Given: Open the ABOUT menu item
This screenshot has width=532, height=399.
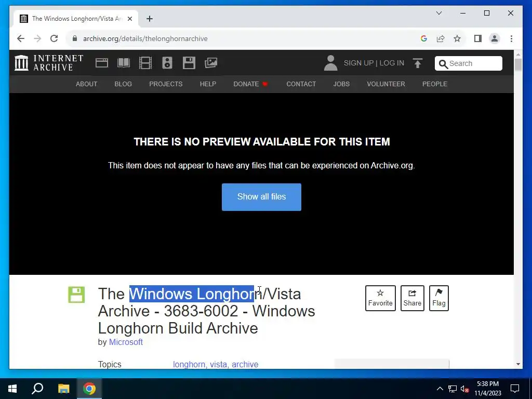Looking at the screenshot, I should tap(87, 84).
